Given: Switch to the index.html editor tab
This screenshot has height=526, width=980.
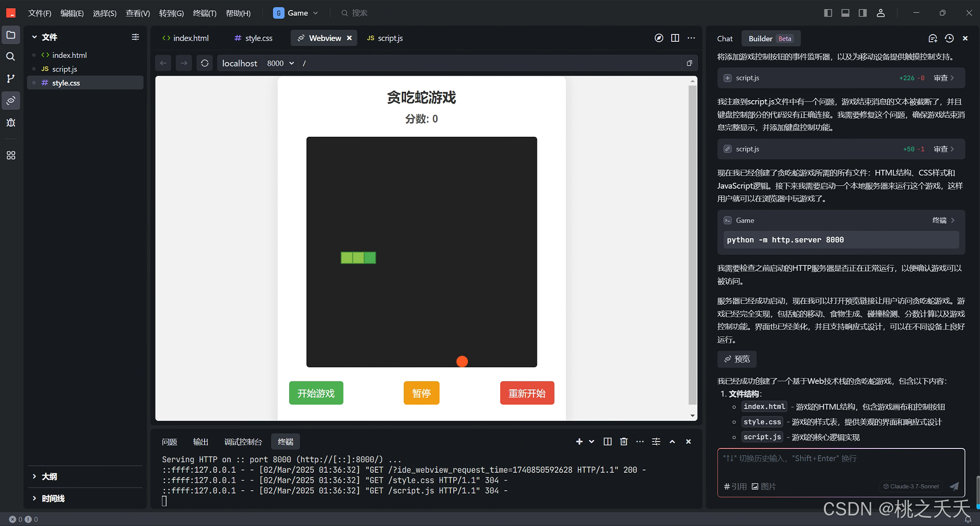Looking at the screenshot, I should [185, 38].
